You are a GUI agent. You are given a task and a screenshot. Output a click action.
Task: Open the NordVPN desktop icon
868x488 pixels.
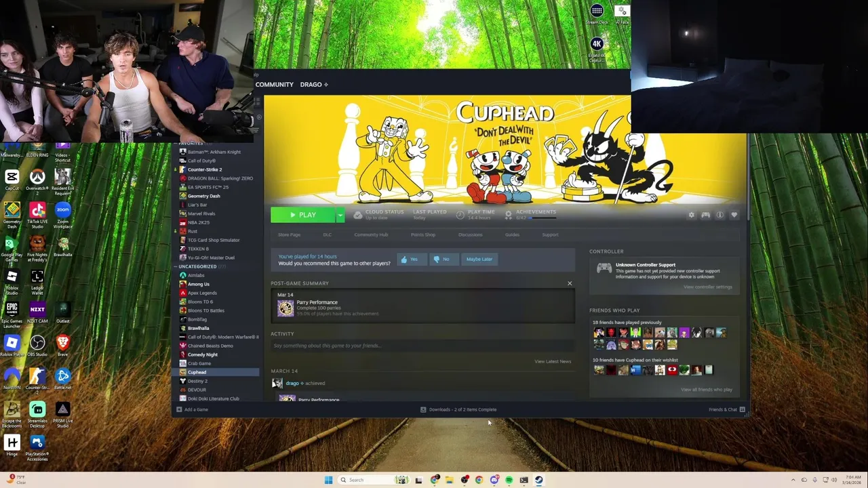pyautogui.click(x=12, y=379)
